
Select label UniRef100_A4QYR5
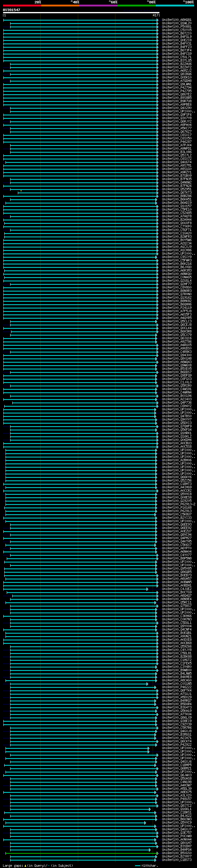coord(176,318)
